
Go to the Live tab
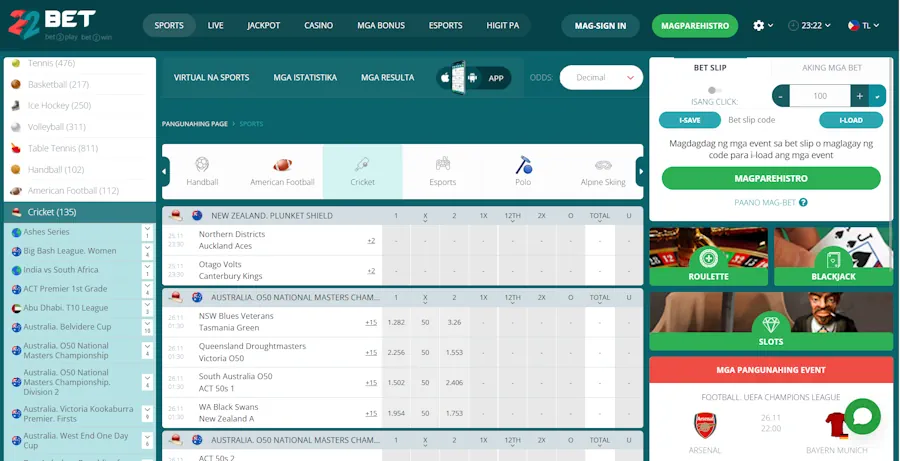pos(215,26)
